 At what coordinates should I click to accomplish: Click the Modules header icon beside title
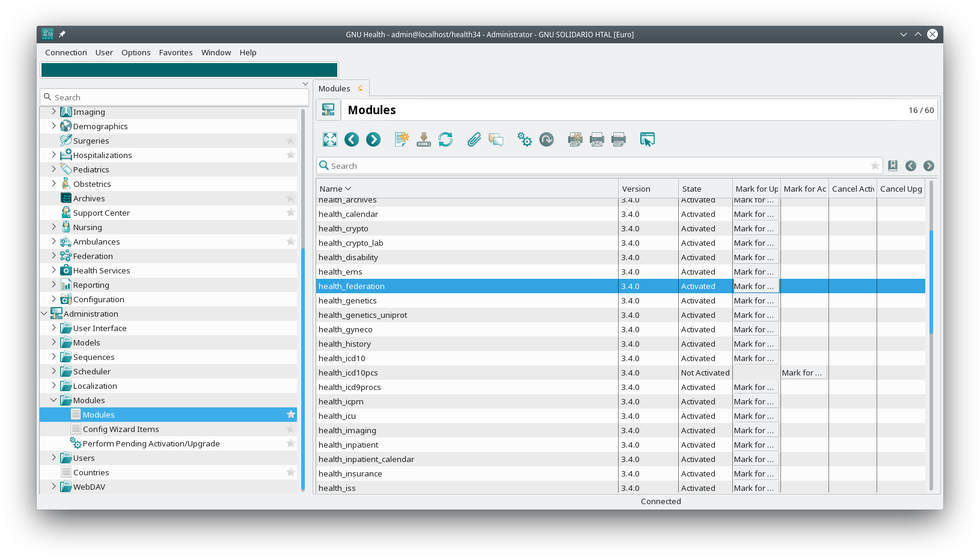328,110
